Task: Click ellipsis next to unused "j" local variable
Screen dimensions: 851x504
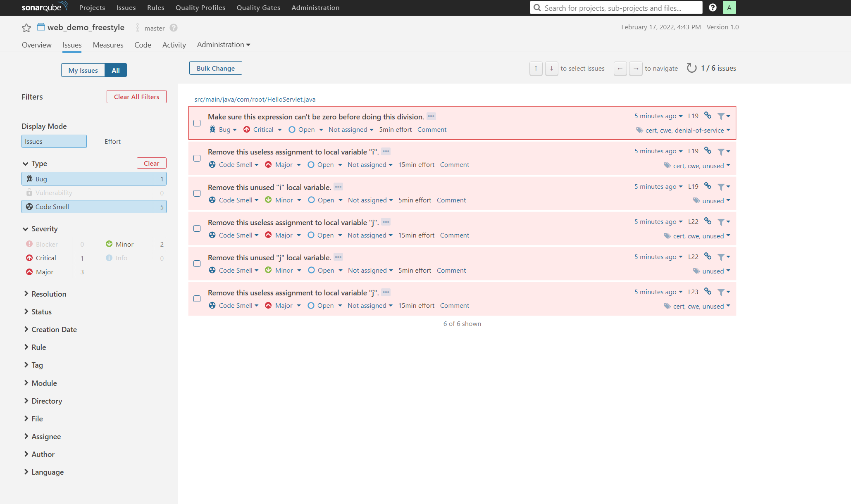Action: pyautogui.click(x=338, y=257)
